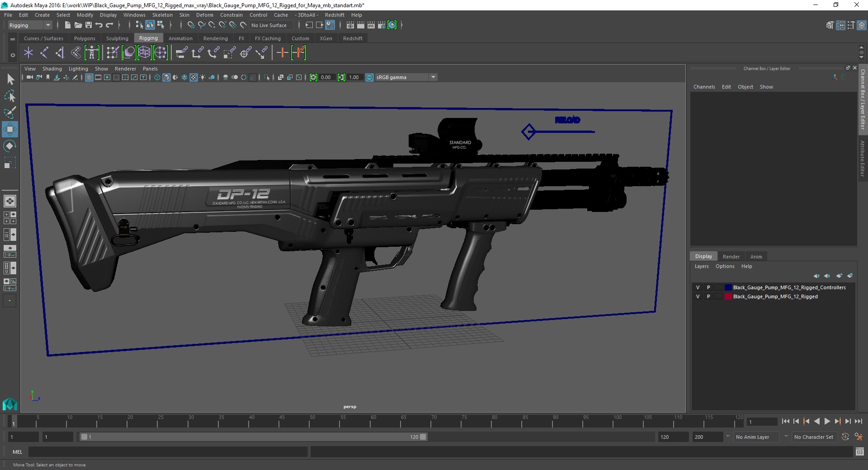Click the Save Scene icon
Screen dimensions: 868x470
click(89, 25)
